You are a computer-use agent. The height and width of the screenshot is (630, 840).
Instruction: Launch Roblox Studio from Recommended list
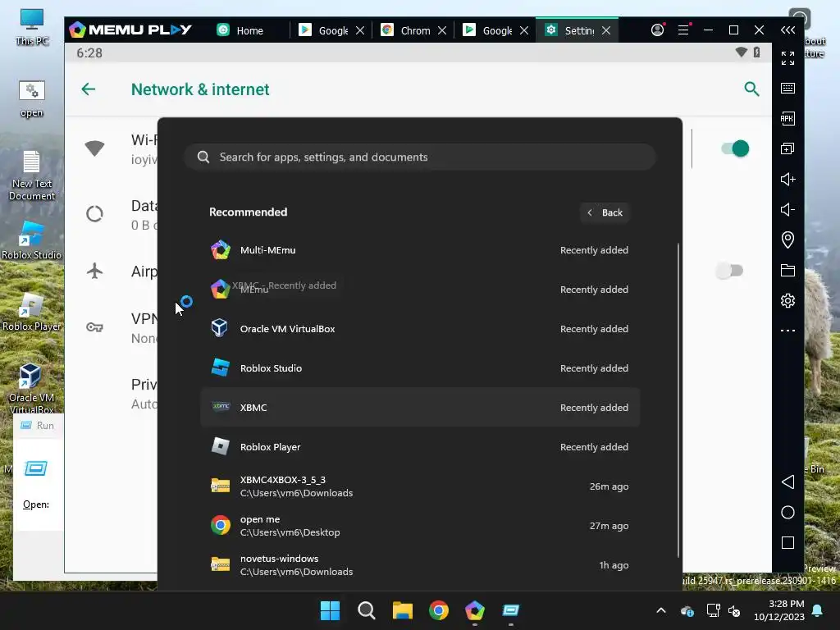(x=420, y=368)
